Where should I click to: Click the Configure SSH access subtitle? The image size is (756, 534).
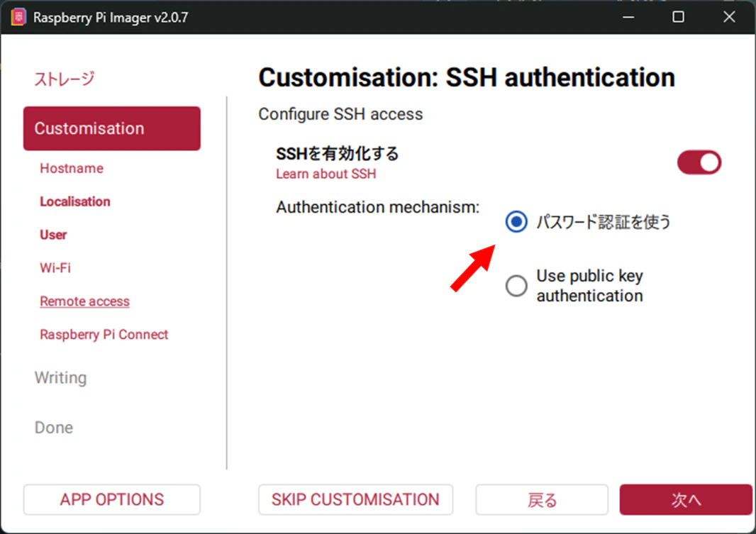click(340, 114)
